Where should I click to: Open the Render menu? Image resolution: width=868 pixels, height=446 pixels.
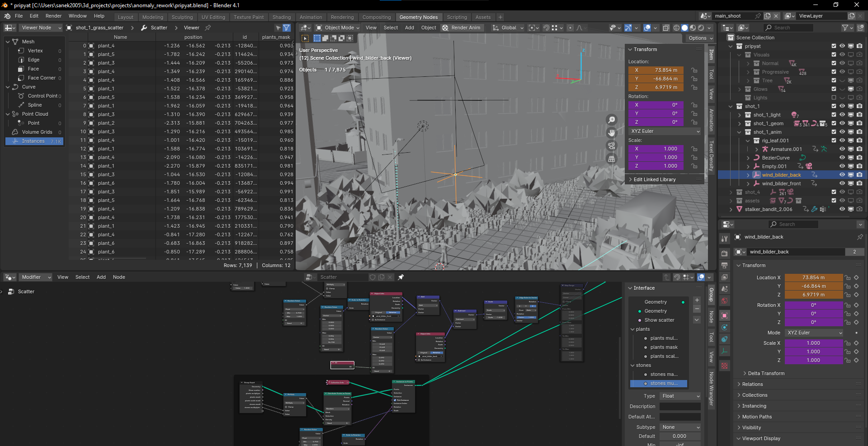click(x=53, y=16)
